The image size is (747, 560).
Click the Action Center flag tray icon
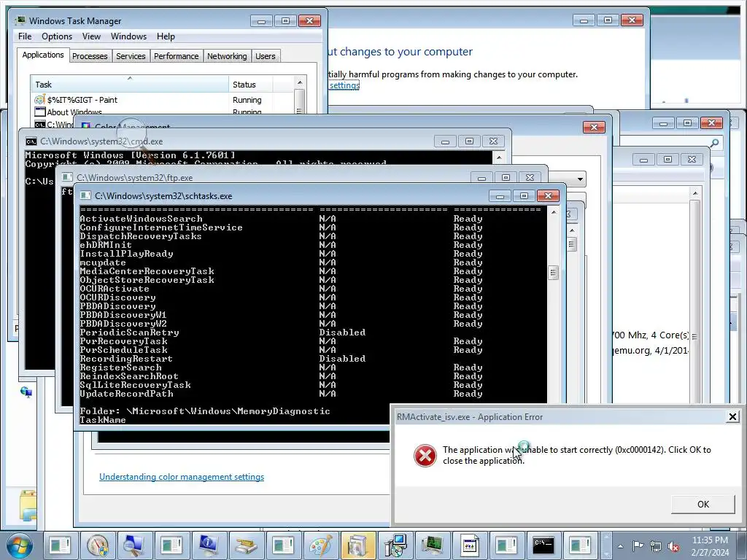pyautogui.click(x=638, y=545)
